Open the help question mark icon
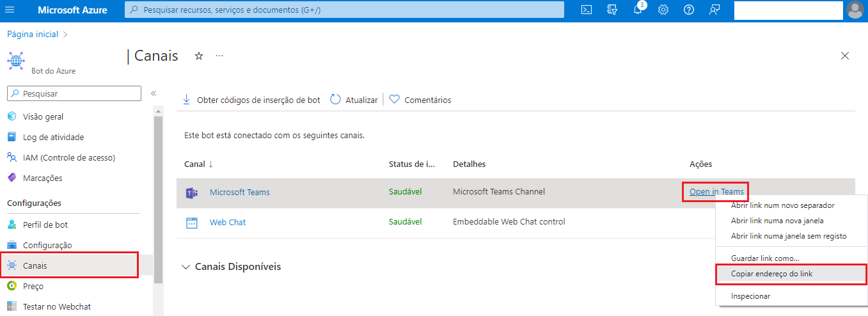Image resolution: width=868 pixels, height=316 pixels. (689, 10)
